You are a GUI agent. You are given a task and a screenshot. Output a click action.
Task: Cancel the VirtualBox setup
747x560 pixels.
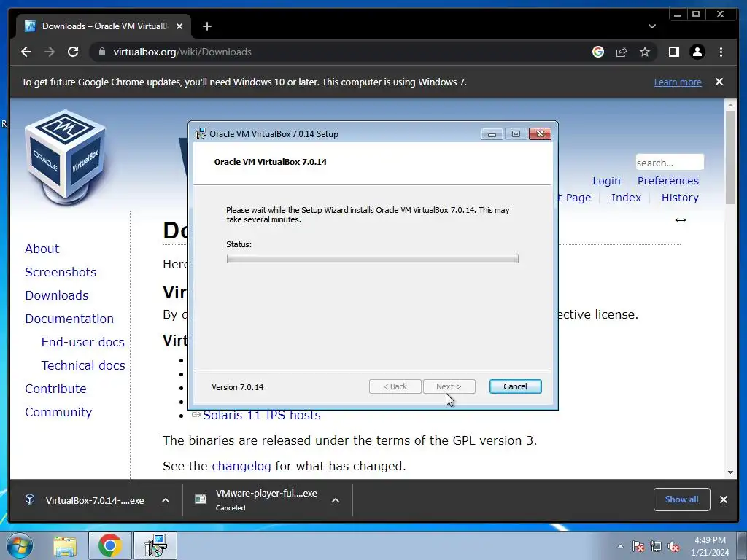point(515,386)
